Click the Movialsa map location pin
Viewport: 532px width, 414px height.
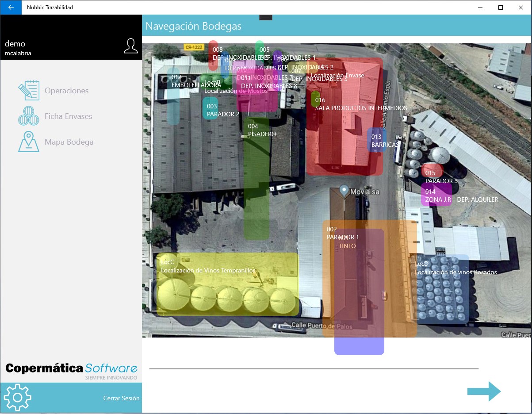[344, 191]
